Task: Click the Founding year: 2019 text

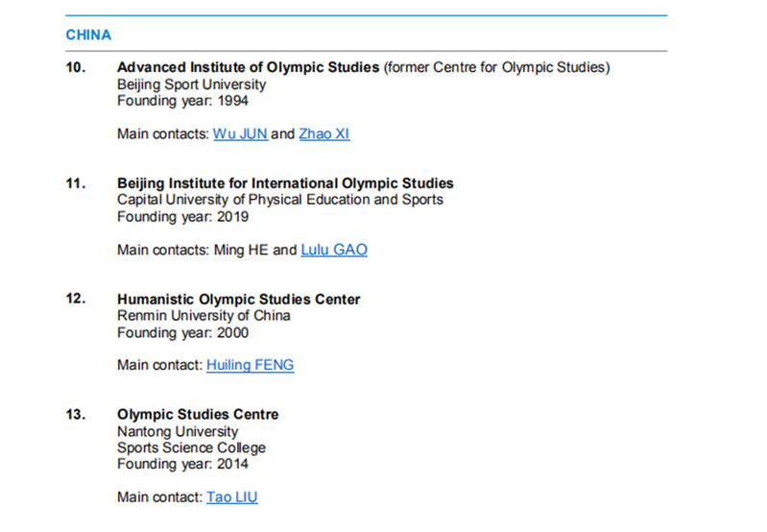Action: (x=183, y=217)
